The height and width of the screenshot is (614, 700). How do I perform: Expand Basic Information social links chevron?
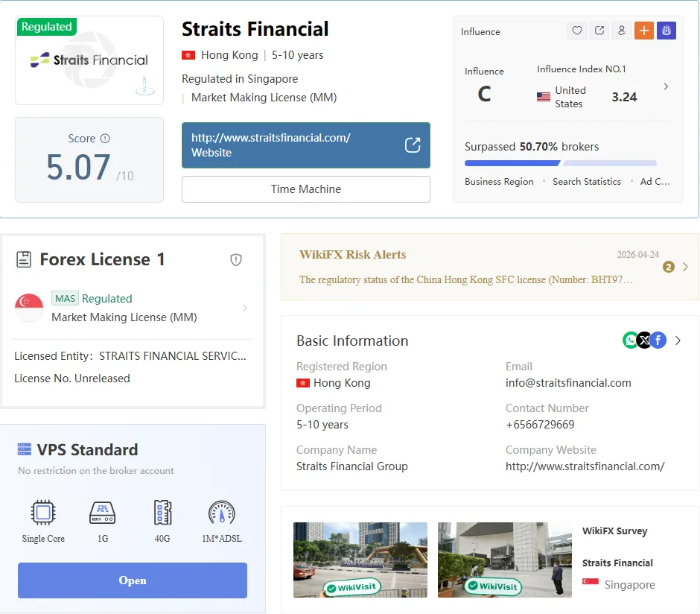coord(678,341)
